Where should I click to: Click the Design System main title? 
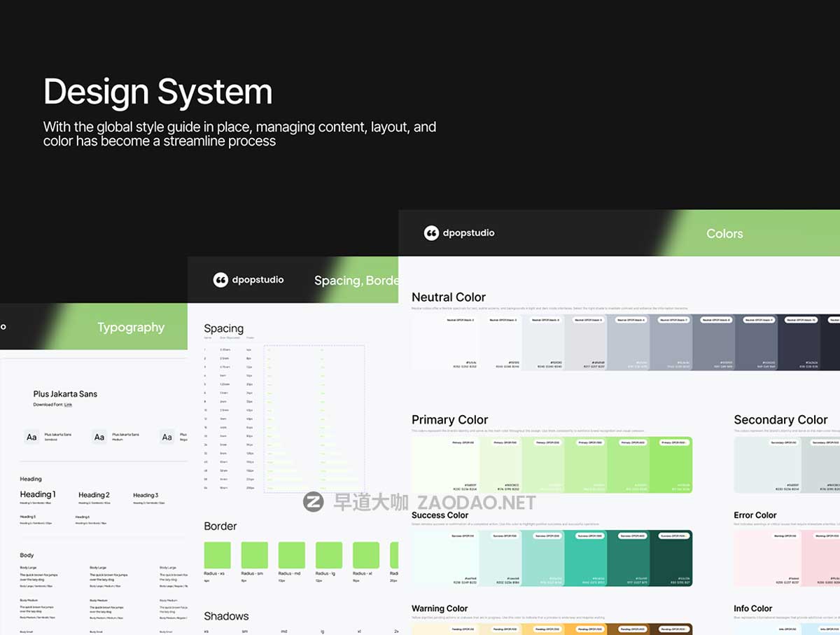pyautogui.click(x=158, y=92)
